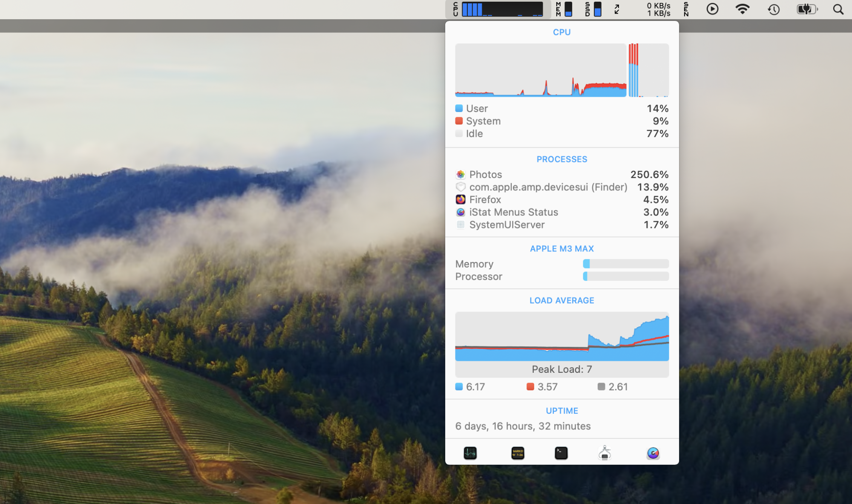Viewport: 852px width, 504px height.
Task: Click the Apple M3 Max Memory bar
Action: tap(625, 264)
